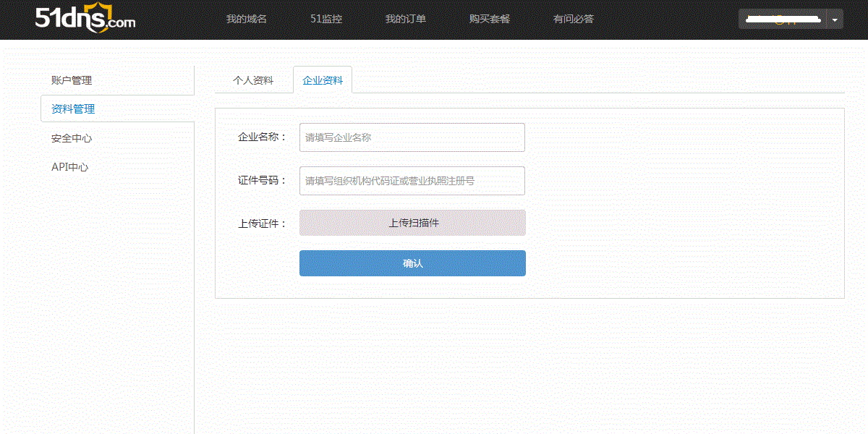Open 账户管理 in the sidebar

(x=72, y=80)
